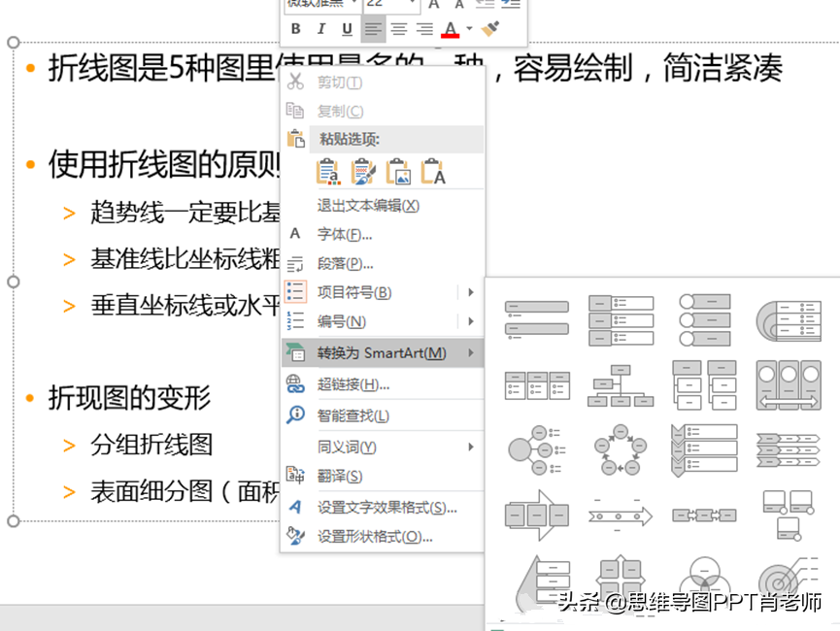Apply the red font color button
Image resolution: width=840 pixels, height=631 pixels.
pos(450,29)
